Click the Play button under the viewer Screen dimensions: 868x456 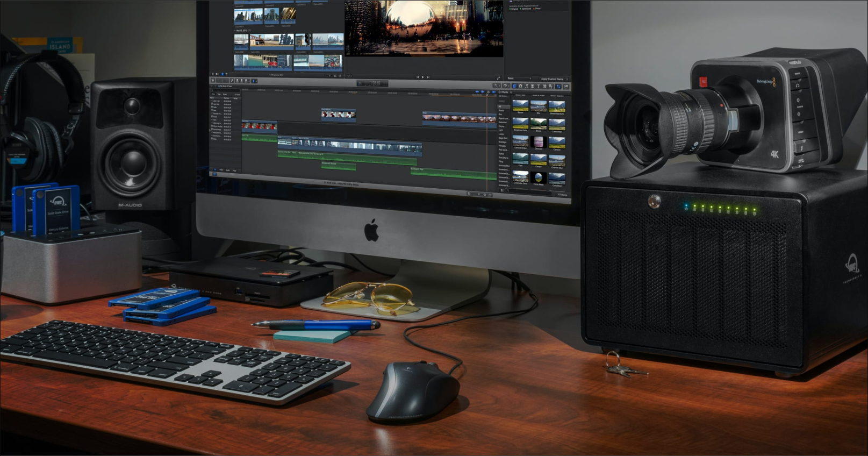click(x=423, y=77)
